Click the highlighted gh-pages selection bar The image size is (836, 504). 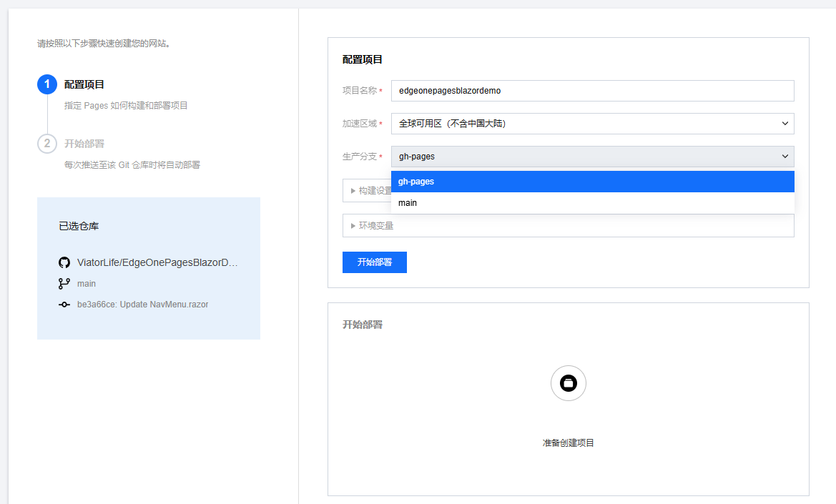coord(592,181)
